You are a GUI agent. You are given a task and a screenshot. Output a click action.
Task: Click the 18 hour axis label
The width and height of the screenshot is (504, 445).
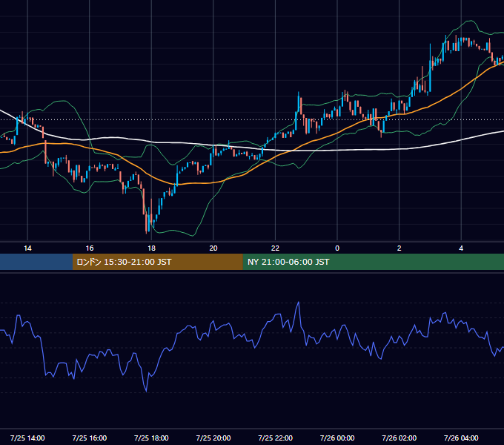[151, 248]
